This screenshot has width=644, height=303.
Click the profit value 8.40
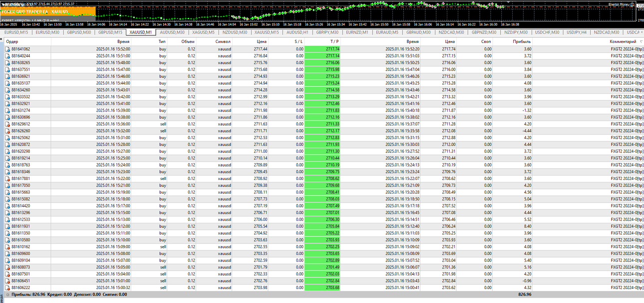(528, 226)
